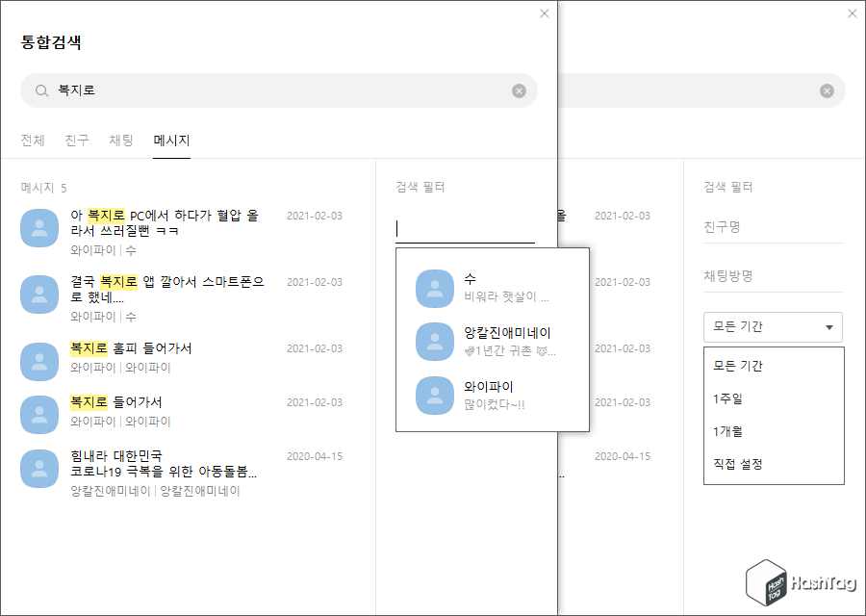The image size is (866, 616).
Task: Switch to the 친구 tab
Action: coord(76,140)
